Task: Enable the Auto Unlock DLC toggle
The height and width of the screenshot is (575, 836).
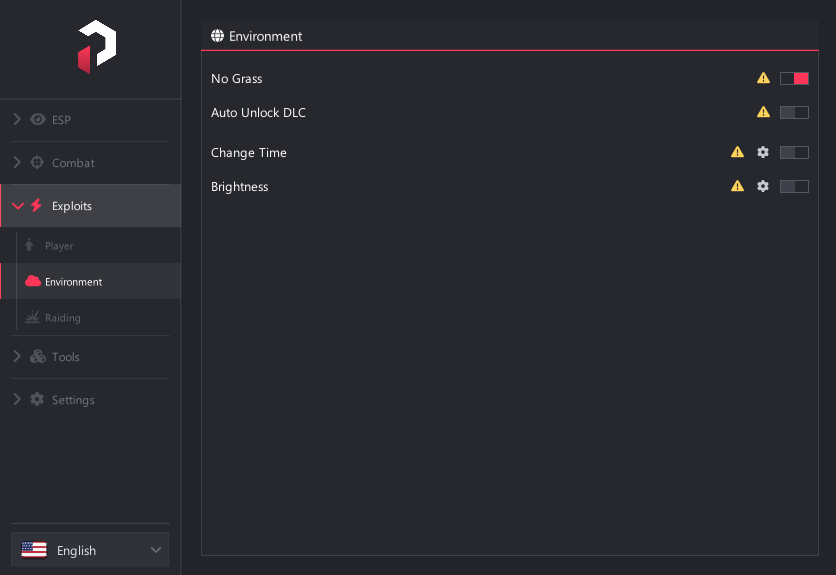Action: 794,113
